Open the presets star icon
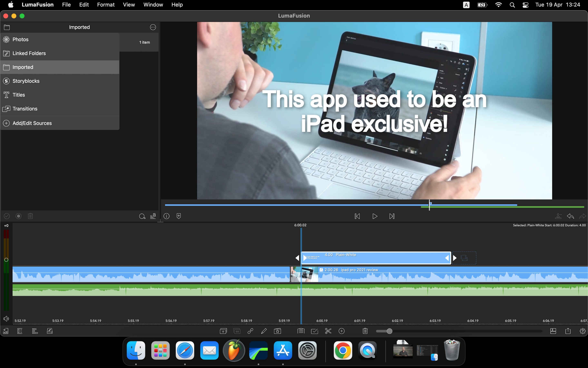This screenshot has height=368, width=588. coord(277,331)
